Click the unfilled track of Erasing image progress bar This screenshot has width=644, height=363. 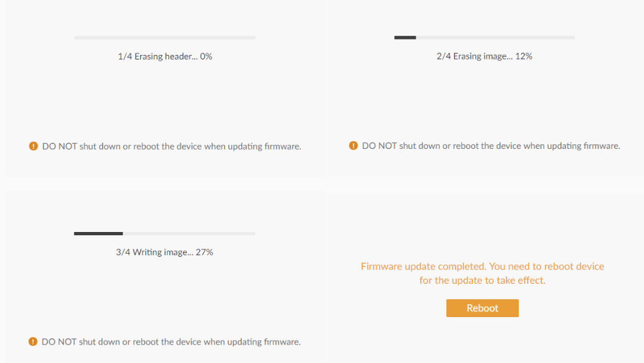coord(496,37)
